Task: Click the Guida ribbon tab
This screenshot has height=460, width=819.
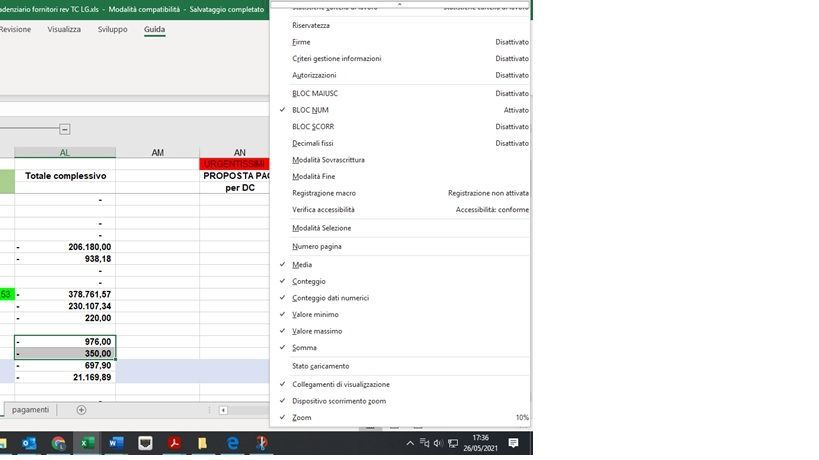Action: [155, 29]
